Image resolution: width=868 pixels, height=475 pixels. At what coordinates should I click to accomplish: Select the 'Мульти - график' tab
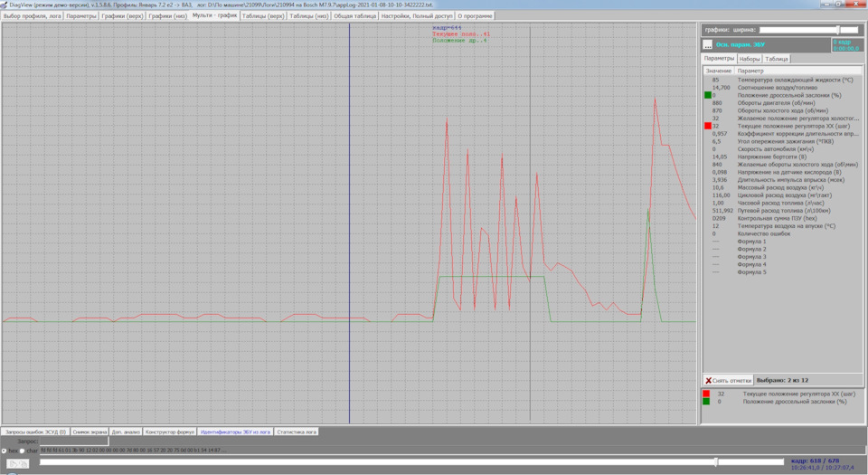pos(215,15)
